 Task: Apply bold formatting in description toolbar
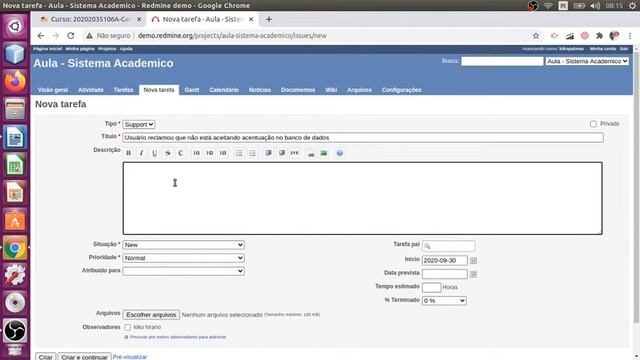click(x=128, y=153)
